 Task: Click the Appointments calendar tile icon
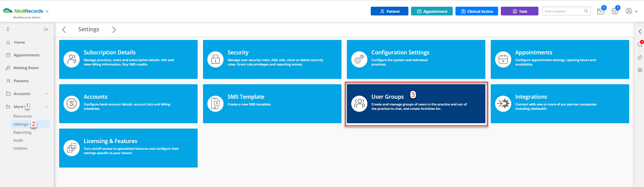(503, 59)
